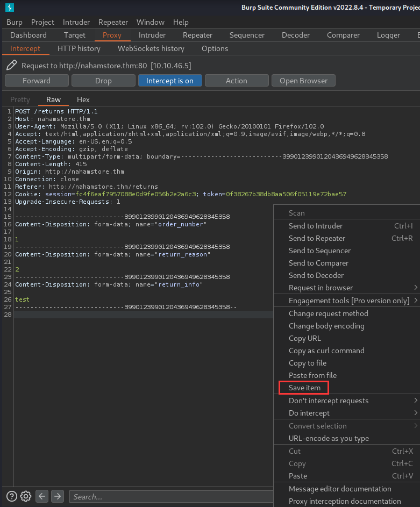Toggle the Intercept is on button
Viewport: 420px width, 507px height.
point(170,81)
